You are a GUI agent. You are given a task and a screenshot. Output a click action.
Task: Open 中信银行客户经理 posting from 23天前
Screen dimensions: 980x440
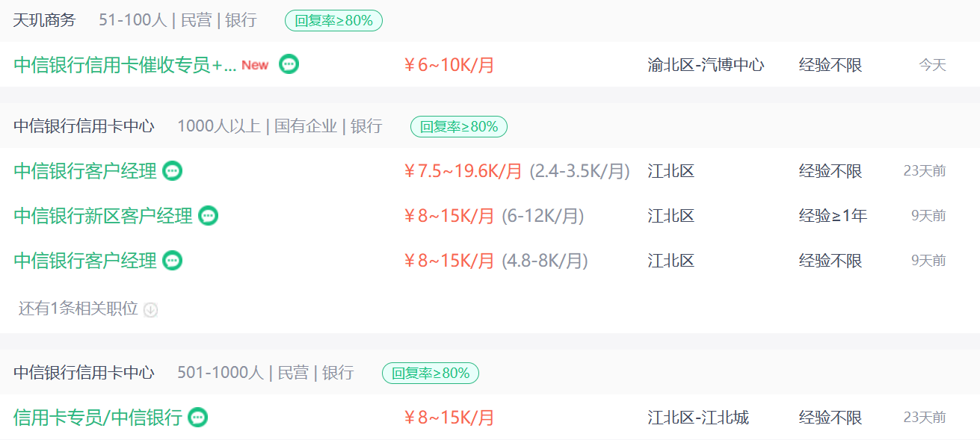85,171
